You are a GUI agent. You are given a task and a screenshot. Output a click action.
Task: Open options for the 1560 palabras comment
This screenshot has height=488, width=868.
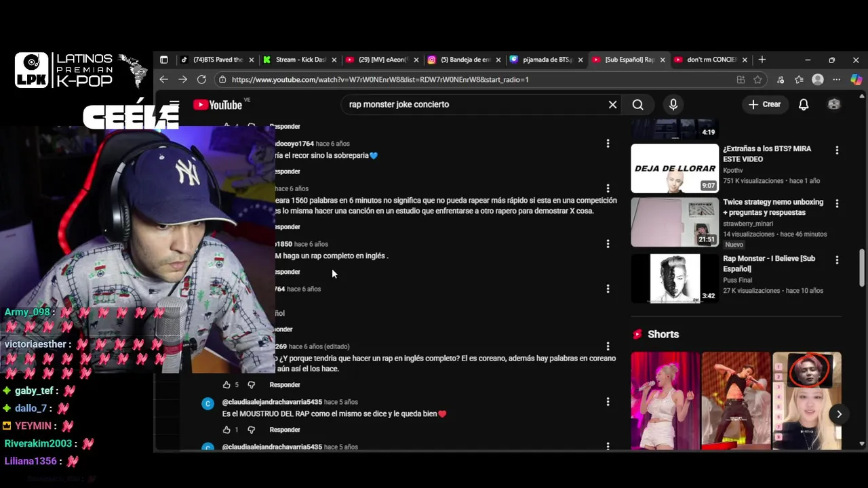[x=608, y=188]
